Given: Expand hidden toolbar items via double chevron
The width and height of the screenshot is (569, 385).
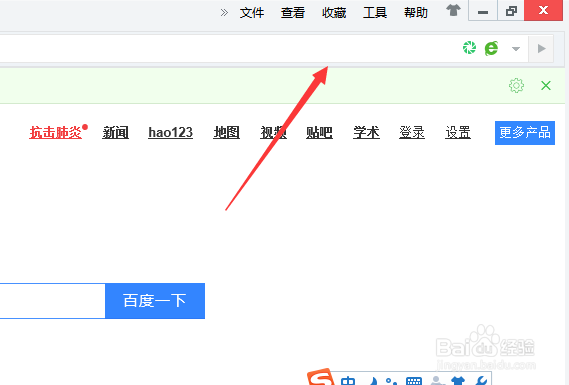Looking at the screenshot, I should 224,13.
